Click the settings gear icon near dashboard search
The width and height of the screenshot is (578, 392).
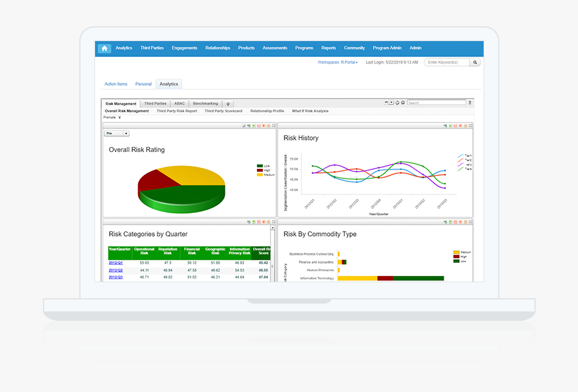(x=403, y=103)
